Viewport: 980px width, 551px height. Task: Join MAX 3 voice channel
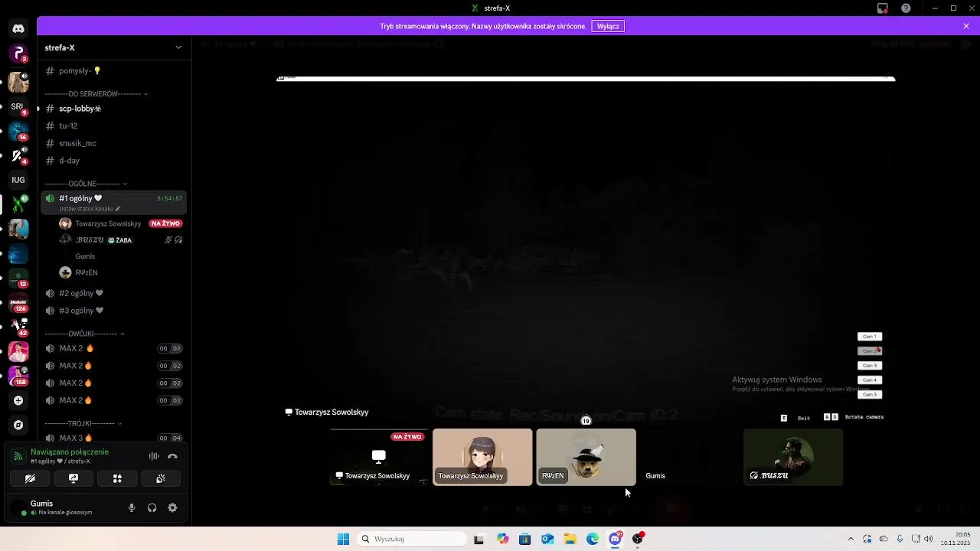tap(113, 438)
